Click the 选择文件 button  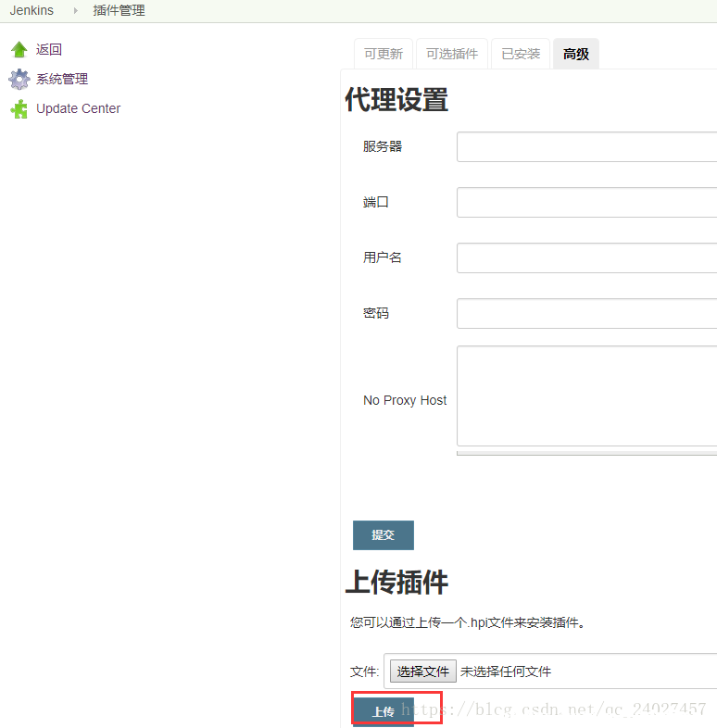click(423, 672)
